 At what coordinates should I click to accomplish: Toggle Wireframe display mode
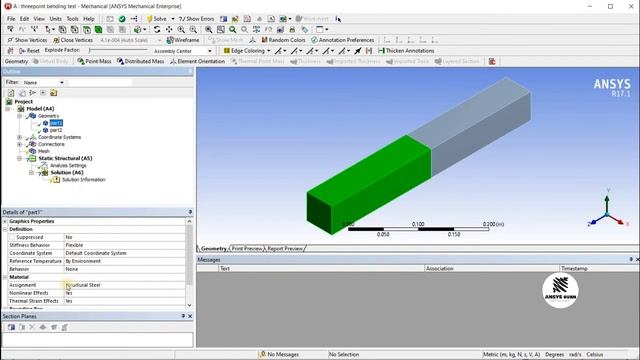point(183,40)
